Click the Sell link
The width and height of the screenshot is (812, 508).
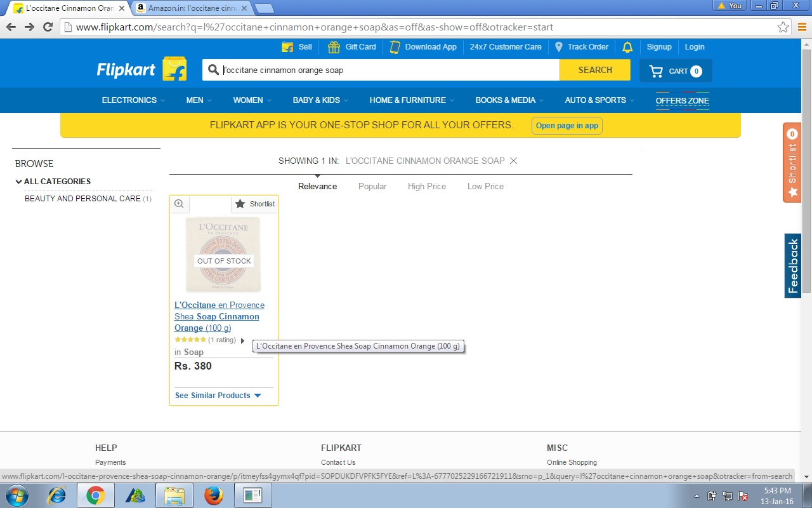pos(297,47)
